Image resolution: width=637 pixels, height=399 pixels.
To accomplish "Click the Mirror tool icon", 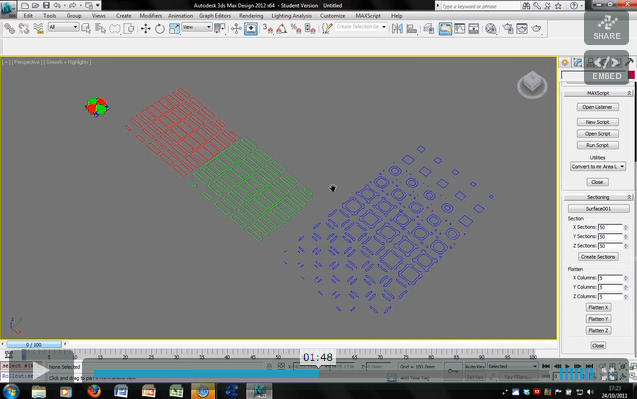I will [x=397, y=28].
